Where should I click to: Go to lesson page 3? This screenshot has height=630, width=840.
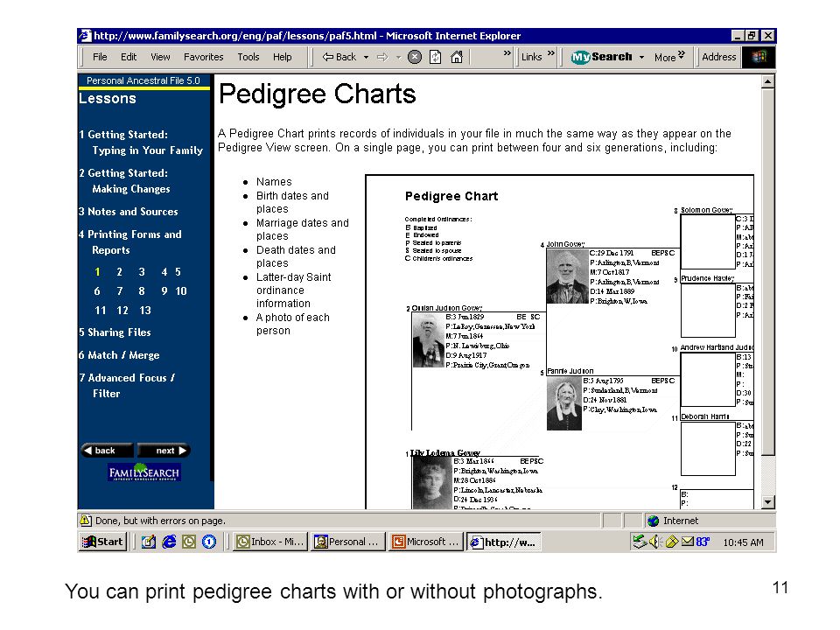[x=142, y=272]
